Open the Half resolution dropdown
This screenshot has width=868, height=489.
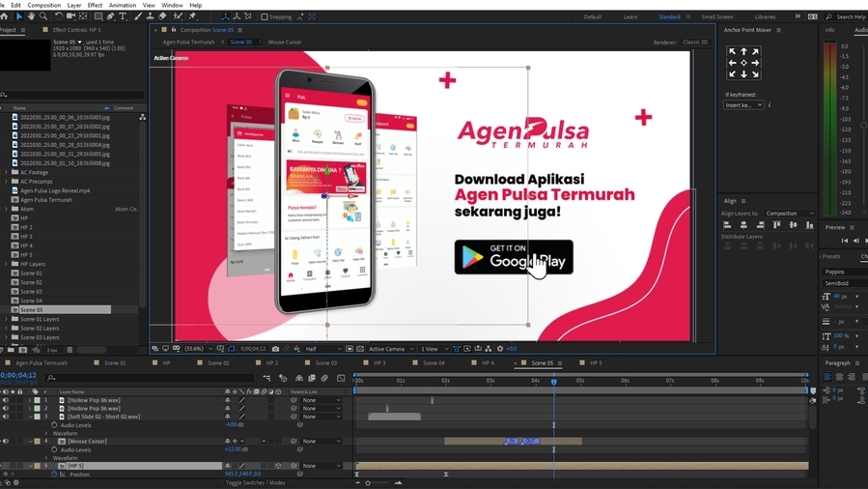click(323, 349)
